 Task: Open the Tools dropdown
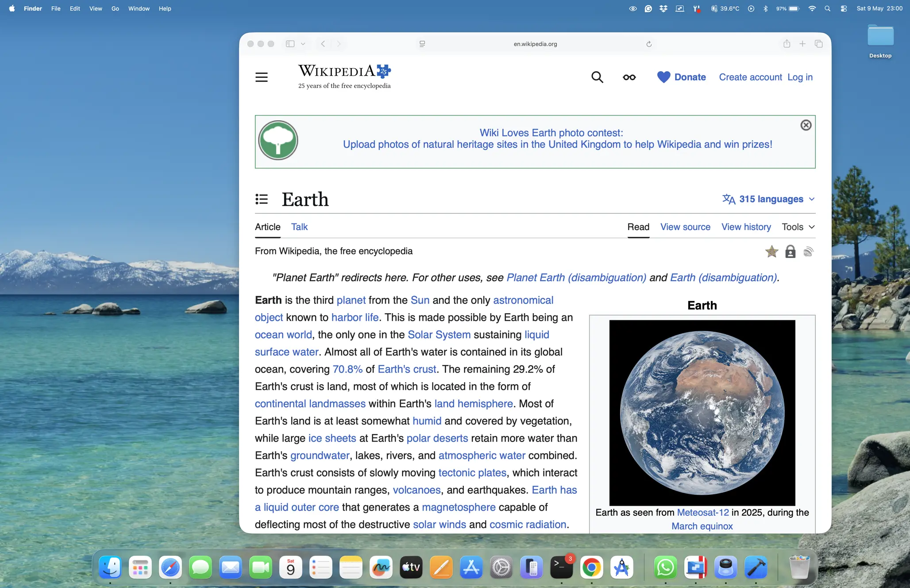798,227
